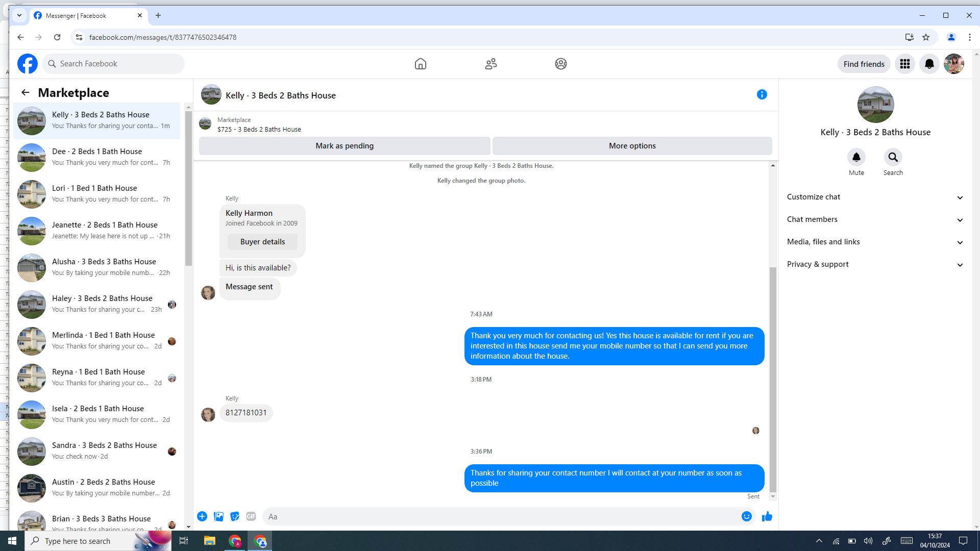
Task: Expand the Privacy & support section
Action: (x=875, y=264)
